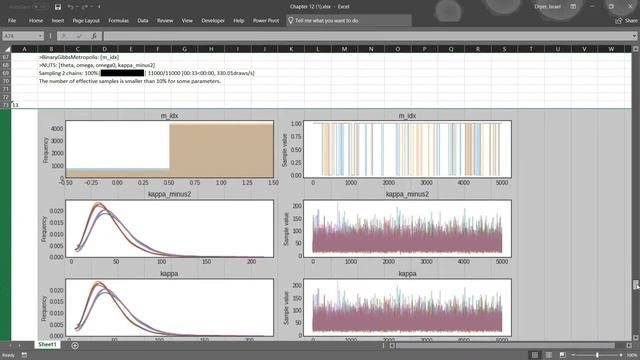This screenshot has width=640, height=360.
Task: Click the horizontal scrollbar track
Action: point(510,345)
